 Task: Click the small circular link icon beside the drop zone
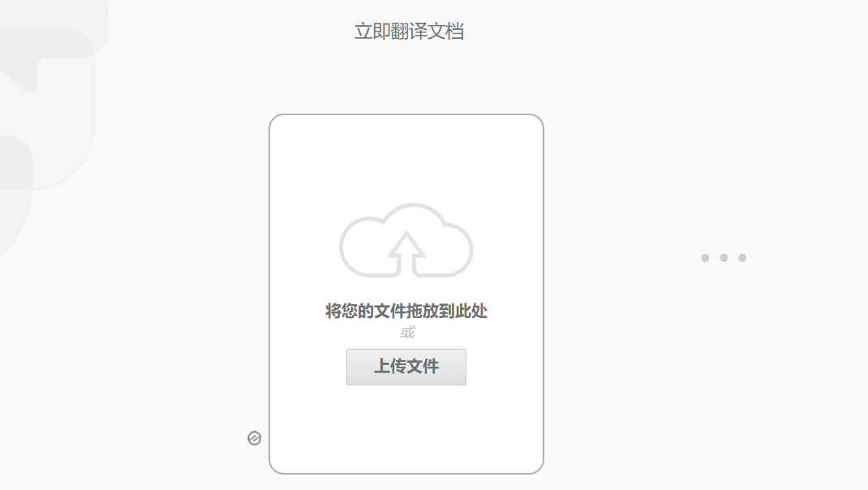pos(254,438)
